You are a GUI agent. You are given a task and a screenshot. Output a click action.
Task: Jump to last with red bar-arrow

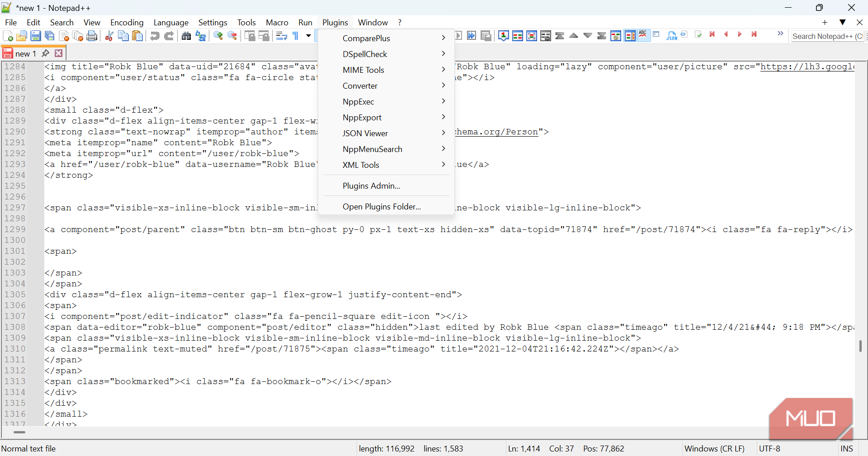pyautogui.click(x=754, y=34)
